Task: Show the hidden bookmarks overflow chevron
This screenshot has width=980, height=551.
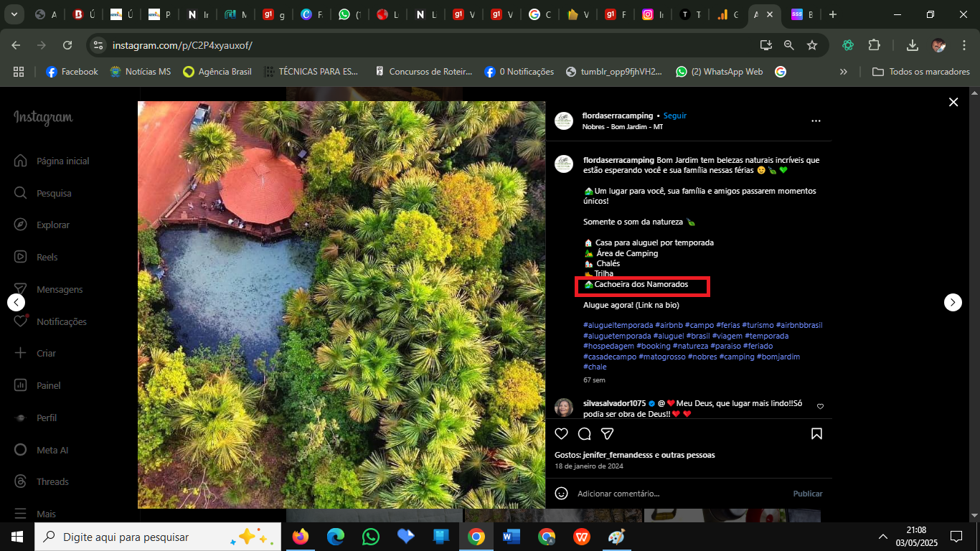Action: [844, 72]
